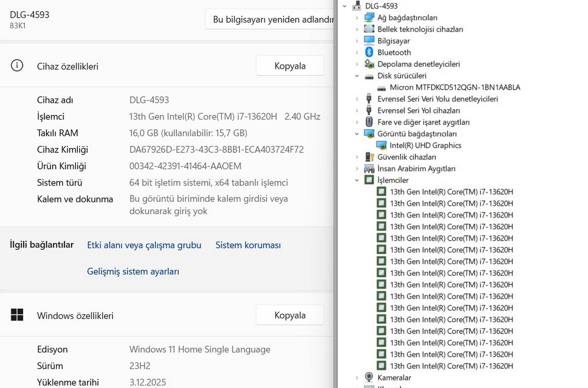The image size is (588, 388).
Task: Click the Micron disk drive icon
Action: (381, 88)
